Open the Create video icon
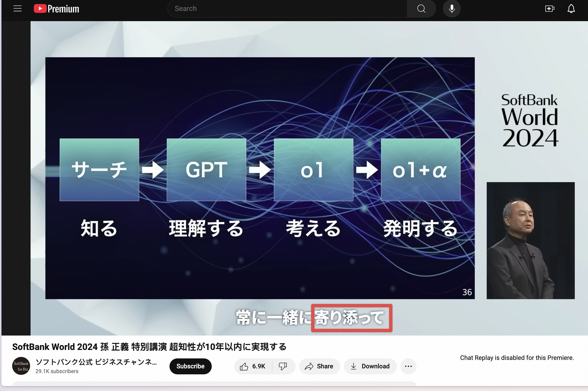Screen dimensions: 588x391 tap(549, 9)
